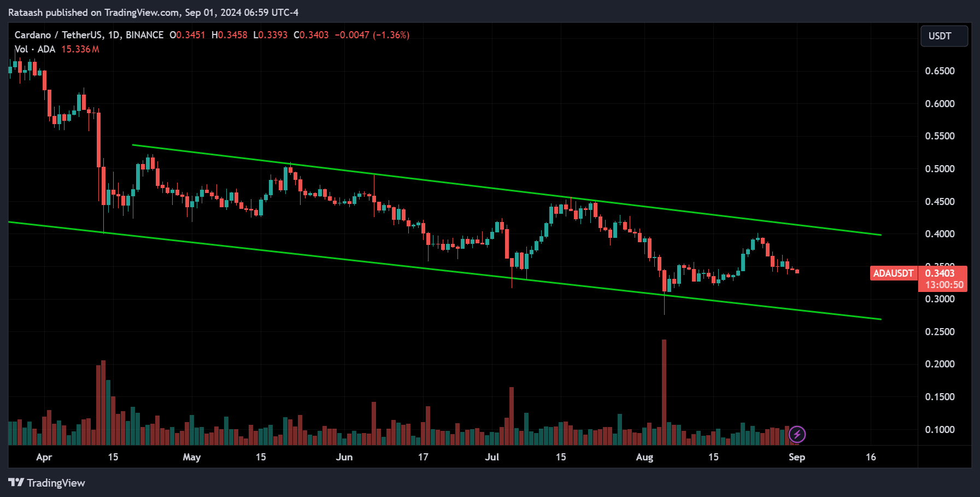The width and height of the screenshot is (980, 497).
Task: Click the May date axis label
Action: click(192, 457)
